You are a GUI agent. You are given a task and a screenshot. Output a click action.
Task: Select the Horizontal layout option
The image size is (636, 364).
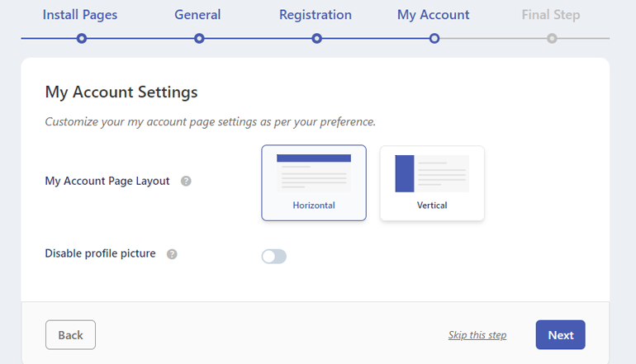point(314,182)
